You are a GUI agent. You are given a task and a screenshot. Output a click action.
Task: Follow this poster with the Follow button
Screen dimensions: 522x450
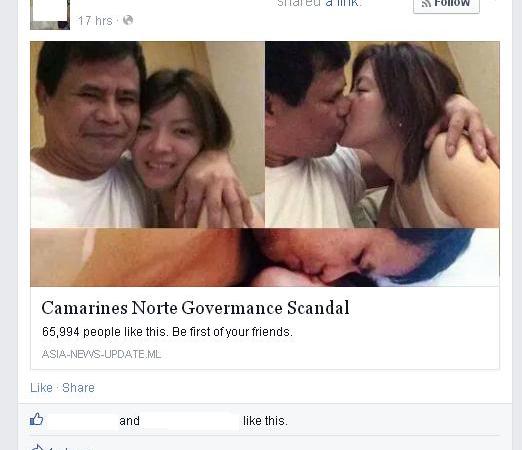point(446,5)
